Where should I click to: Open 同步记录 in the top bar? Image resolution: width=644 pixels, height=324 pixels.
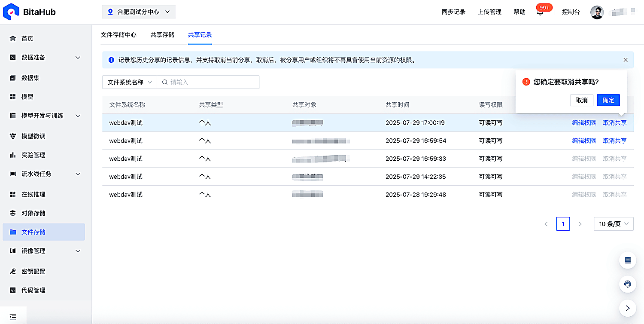[453, 12]
